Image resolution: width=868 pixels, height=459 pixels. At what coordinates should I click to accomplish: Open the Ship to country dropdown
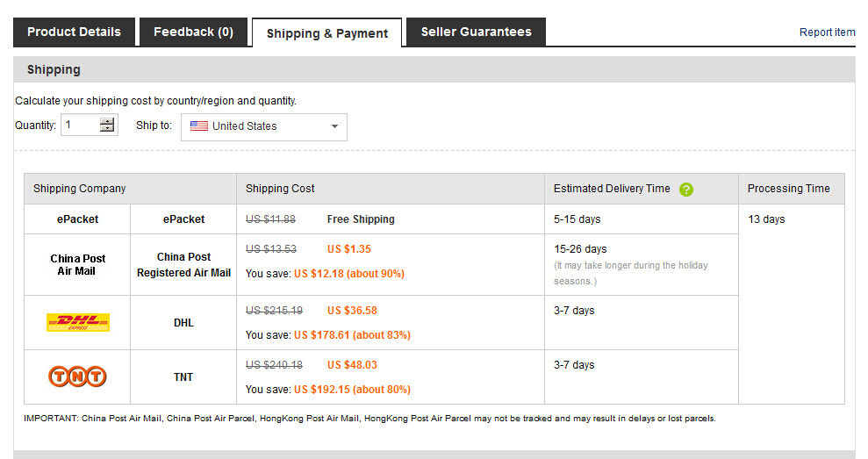[x=264, y=126]
